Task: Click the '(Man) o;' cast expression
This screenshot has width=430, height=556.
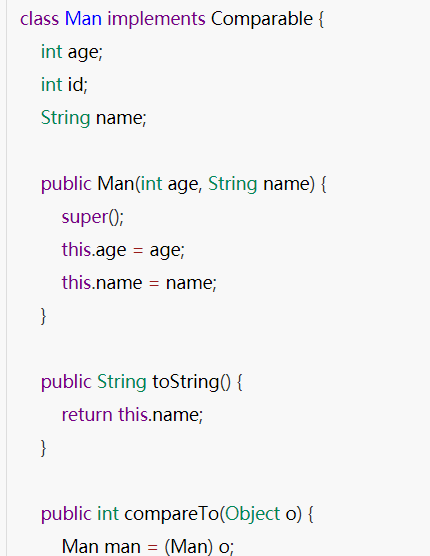Action: [x=200, y=546]
